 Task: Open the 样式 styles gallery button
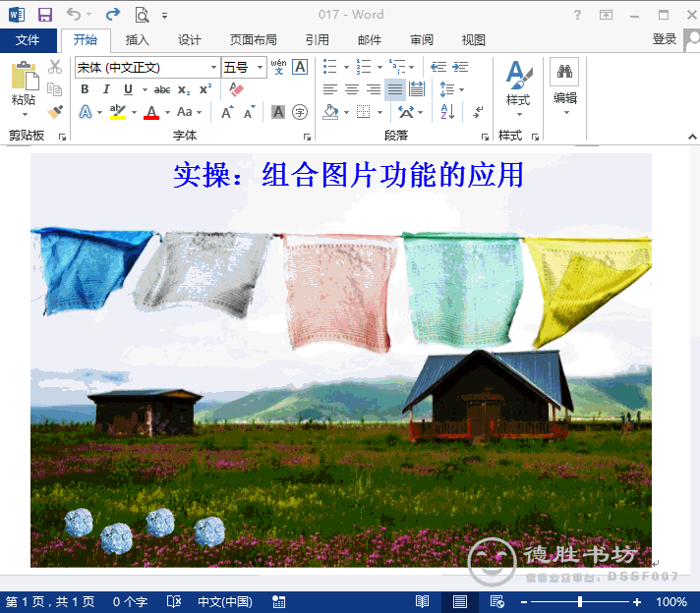518,88
